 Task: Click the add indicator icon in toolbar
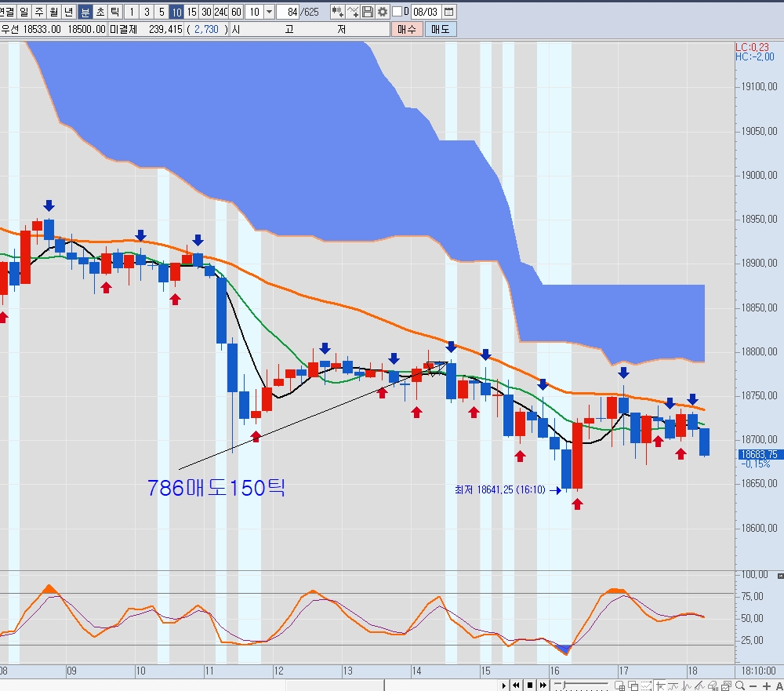tap(337, 12)
